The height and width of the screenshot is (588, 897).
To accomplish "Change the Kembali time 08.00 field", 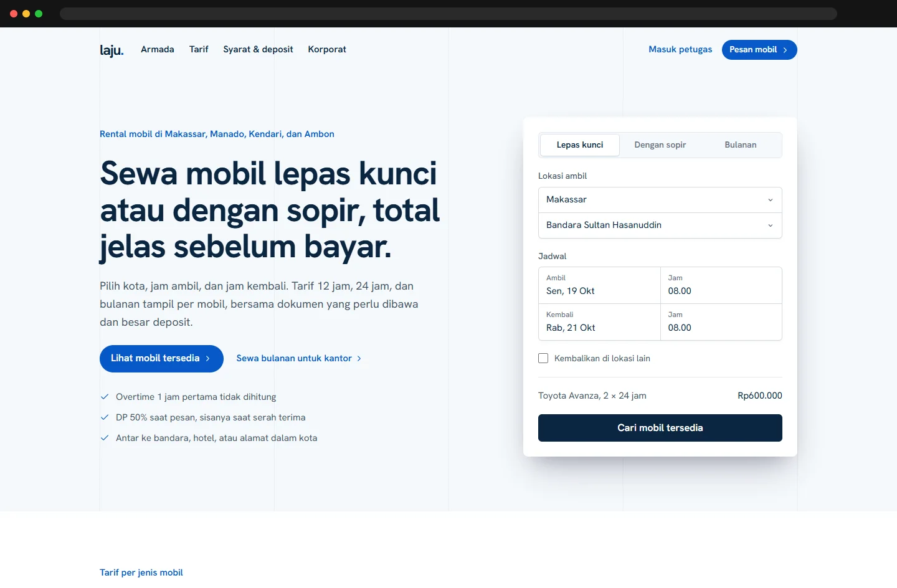I will tap(721, 322).
